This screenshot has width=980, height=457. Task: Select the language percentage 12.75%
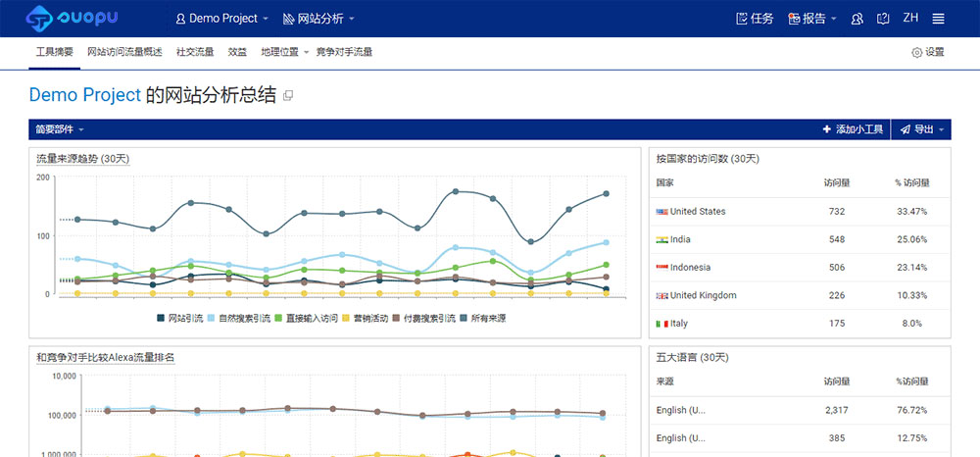click(x=911, y=437)
